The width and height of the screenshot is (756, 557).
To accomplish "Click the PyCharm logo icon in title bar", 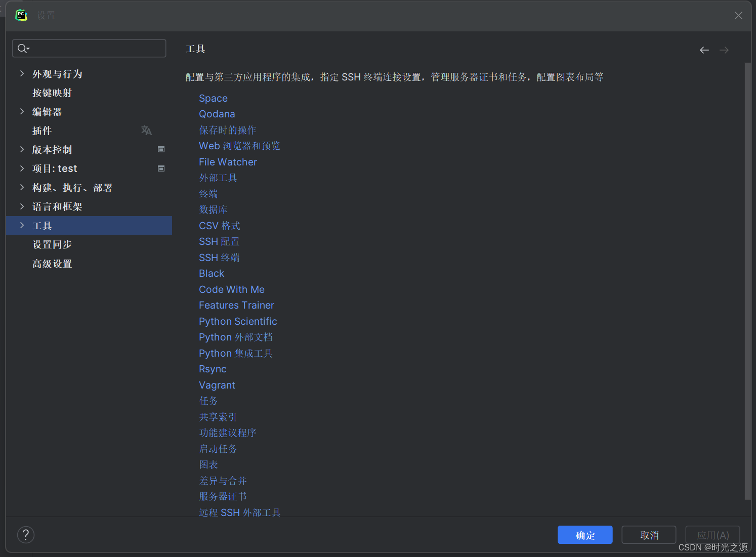I will (21, 15).
